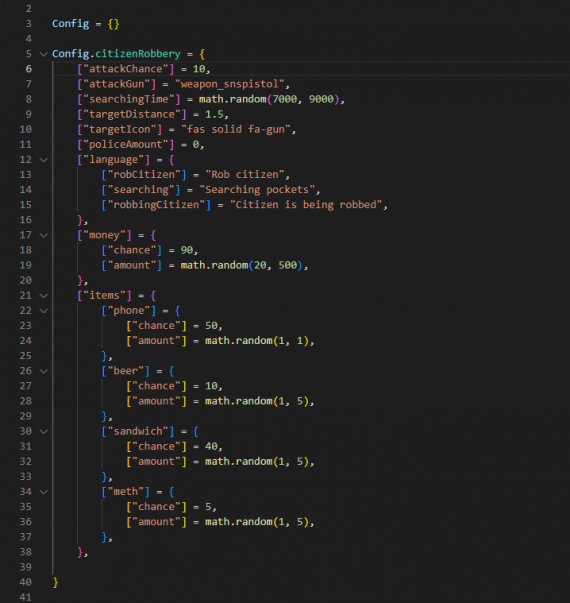570x603 pixels.
Task: Click the value 1.5 on line 9
Action: 214,114
